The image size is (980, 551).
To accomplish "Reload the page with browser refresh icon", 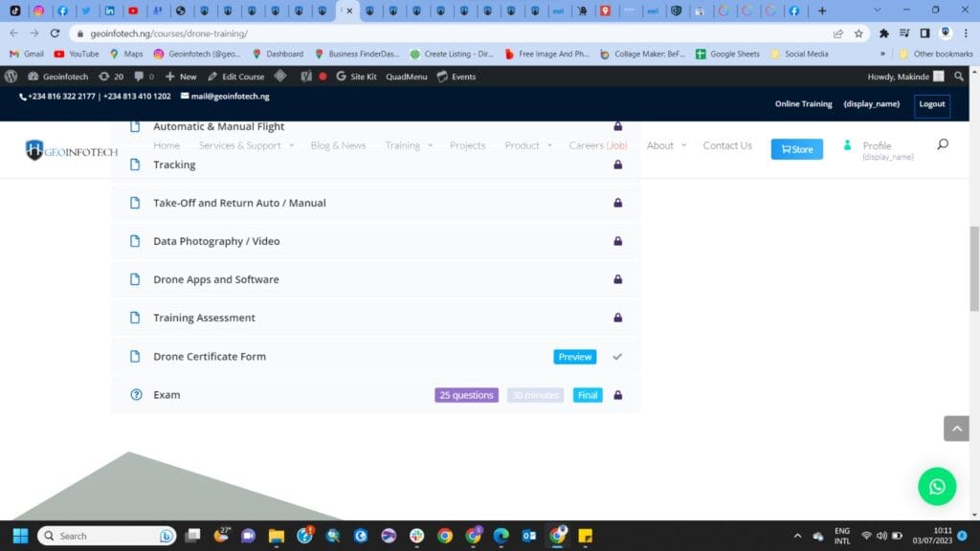I will (55, 33).
